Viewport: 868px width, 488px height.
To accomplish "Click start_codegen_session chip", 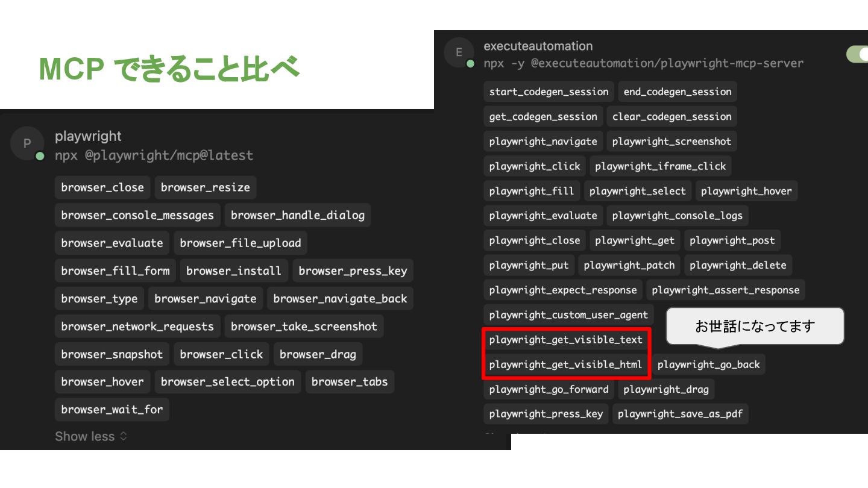I will pyautogui.click(x=549, y=92).
